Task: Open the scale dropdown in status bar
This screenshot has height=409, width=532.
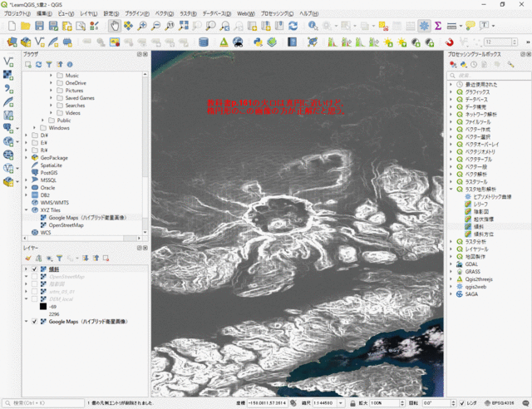Action: pos(341,403)
